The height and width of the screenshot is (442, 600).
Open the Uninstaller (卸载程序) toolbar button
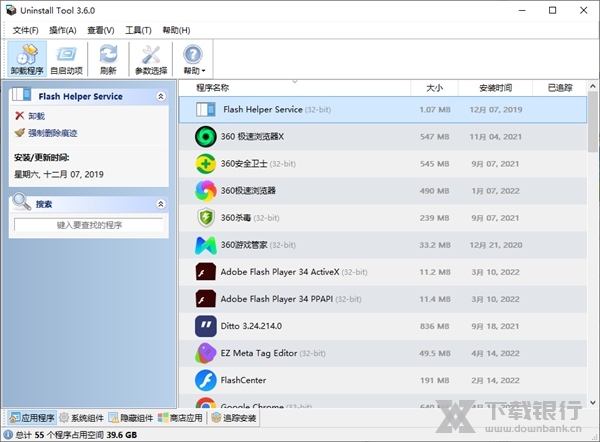pyautogui.click(x=27, y=59)
